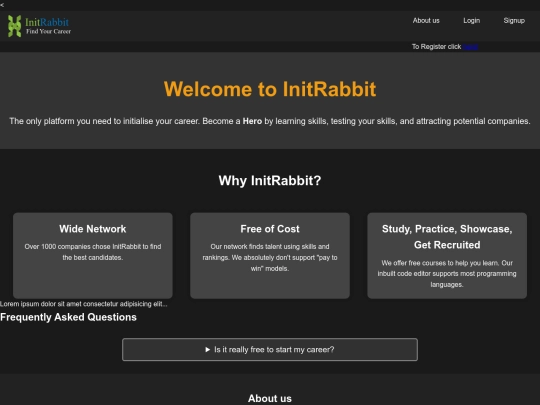Open the Signup nav item

(x=514, y=21)
